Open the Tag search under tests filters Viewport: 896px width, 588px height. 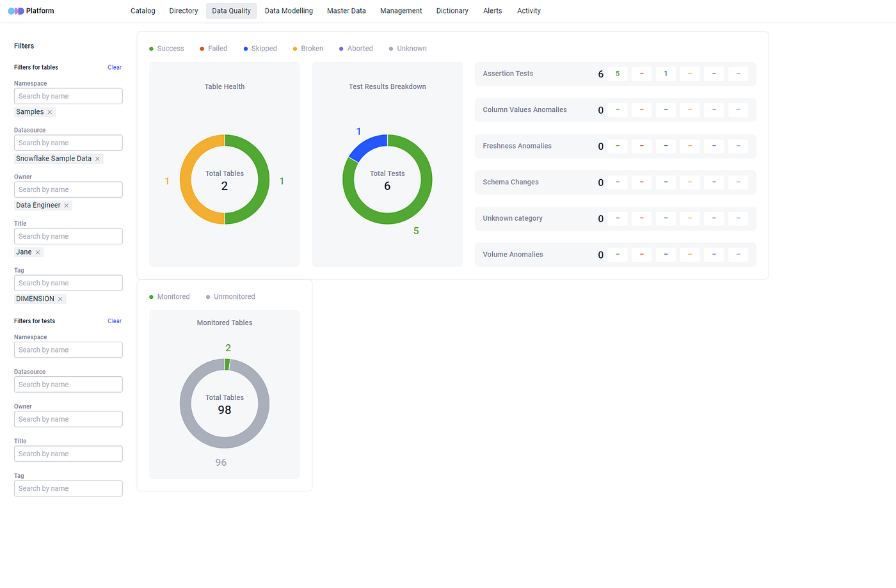[68, 488]
